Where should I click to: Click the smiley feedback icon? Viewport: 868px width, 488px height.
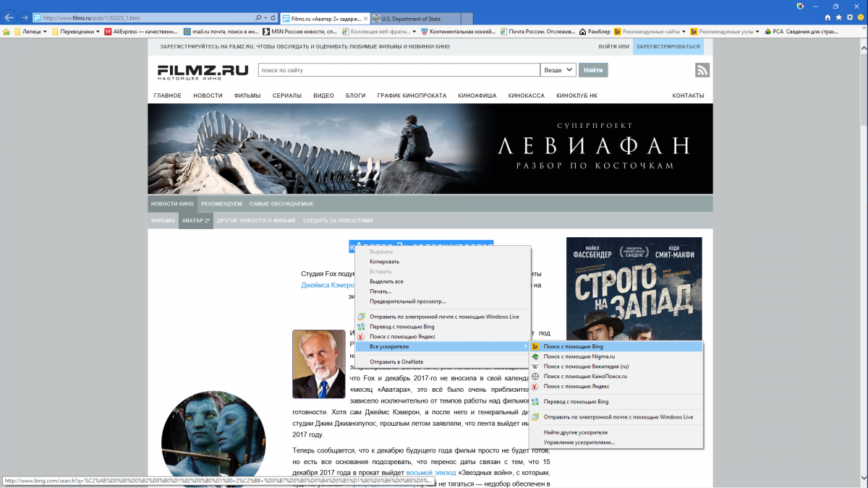[860, 17]
